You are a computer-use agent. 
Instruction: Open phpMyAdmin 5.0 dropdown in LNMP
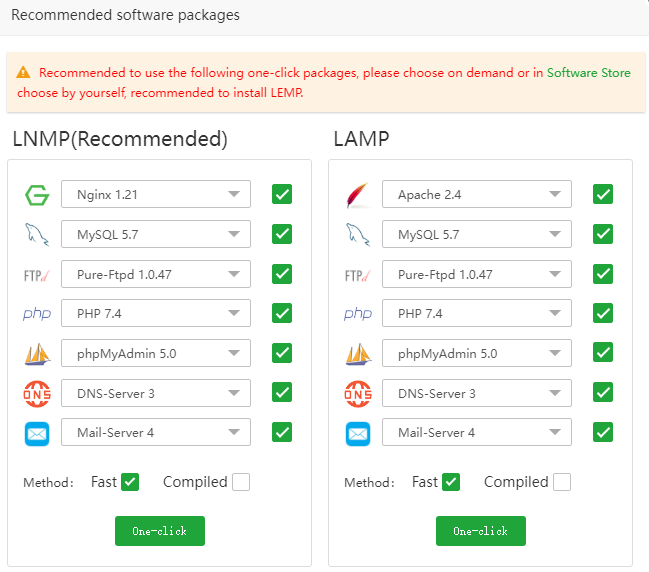156,353
